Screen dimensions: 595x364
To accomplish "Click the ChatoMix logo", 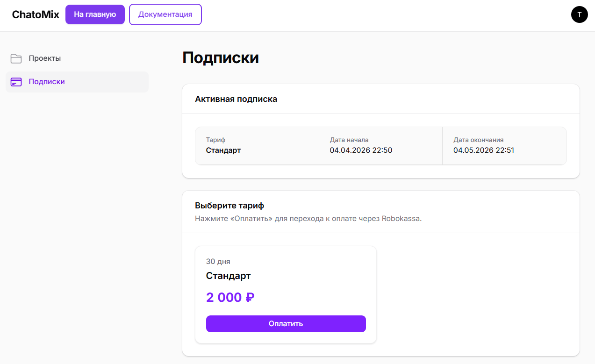I will click(36, 14).
